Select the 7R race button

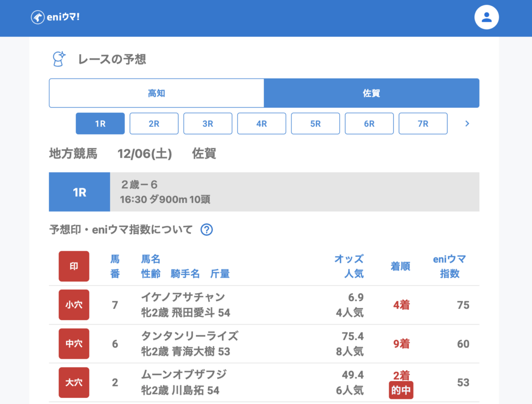(x=423, y=124)
